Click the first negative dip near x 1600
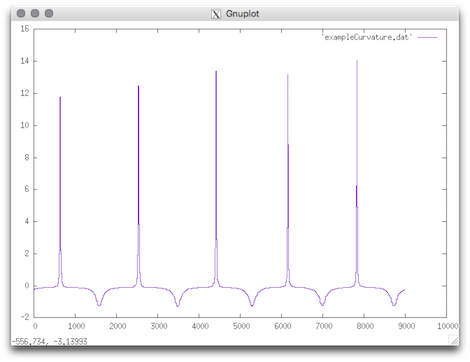 tap(99, 305)
